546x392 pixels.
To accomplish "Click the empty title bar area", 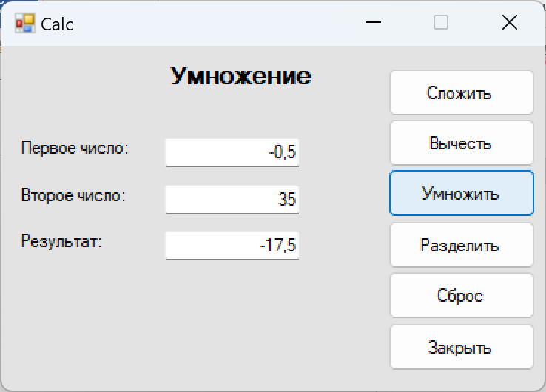I will pyautogui.click(x=216, y=23).
